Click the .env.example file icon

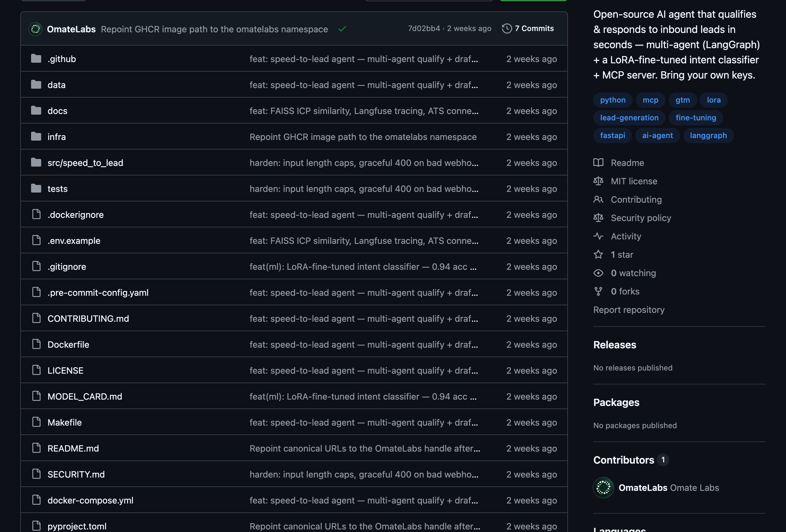pos(36,240)
